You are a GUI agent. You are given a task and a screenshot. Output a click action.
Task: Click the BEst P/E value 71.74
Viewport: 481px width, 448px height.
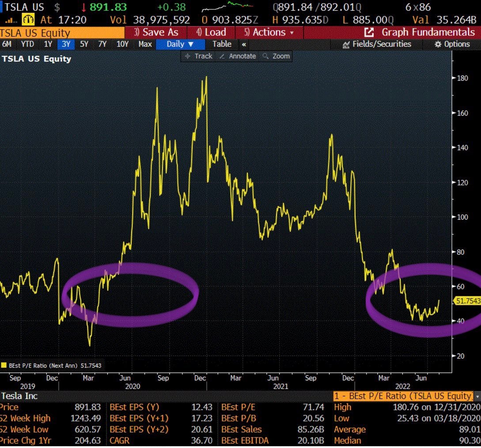[x=313, y=407]
